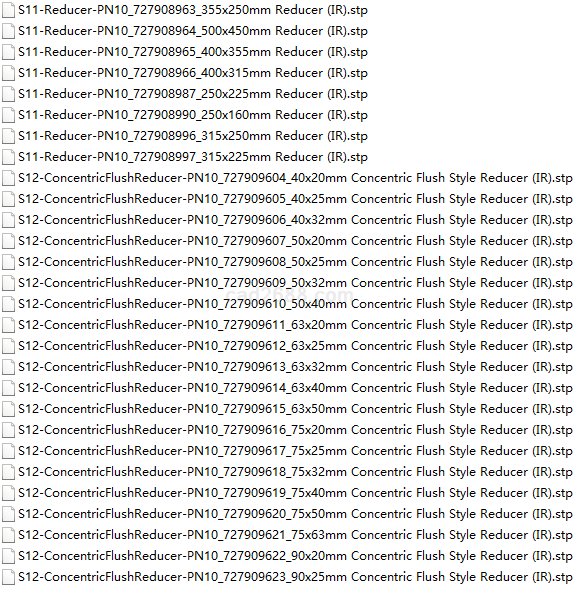Click file icon of 727909623 90x25mm Concentric Reducer
578x589 pixels.
(8, 577)
